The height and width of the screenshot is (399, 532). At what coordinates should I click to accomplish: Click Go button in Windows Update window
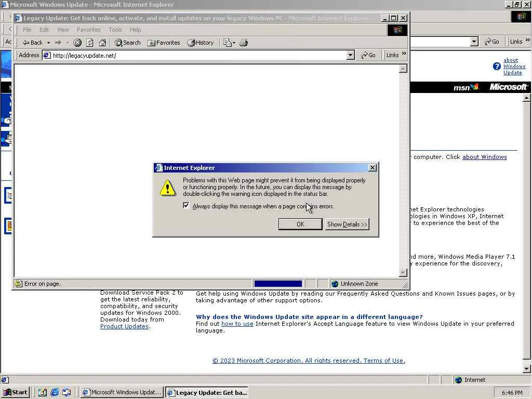[x=492, y=42]
